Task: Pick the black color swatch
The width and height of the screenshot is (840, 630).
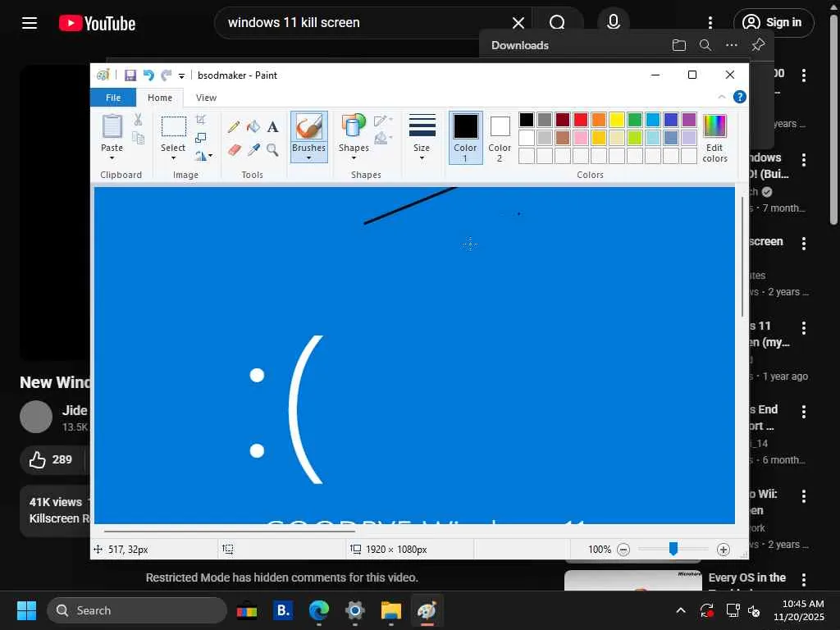Action: coord(527,120)
